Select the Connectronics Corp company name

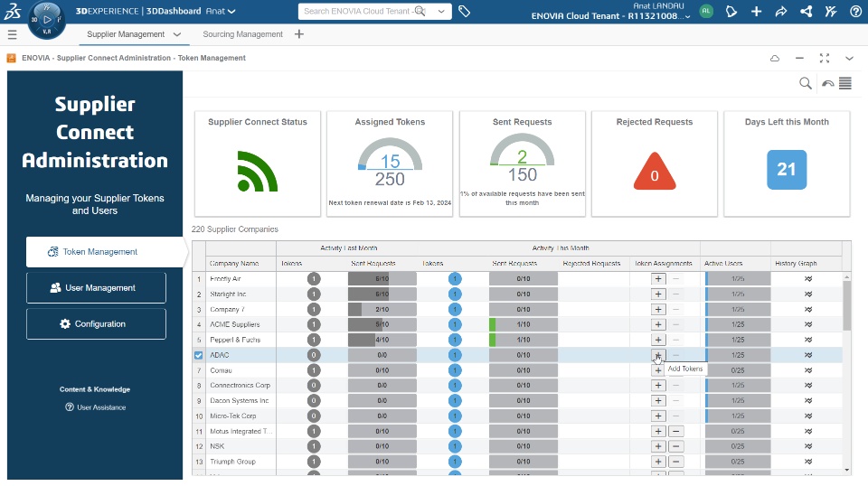click(240, 386)
